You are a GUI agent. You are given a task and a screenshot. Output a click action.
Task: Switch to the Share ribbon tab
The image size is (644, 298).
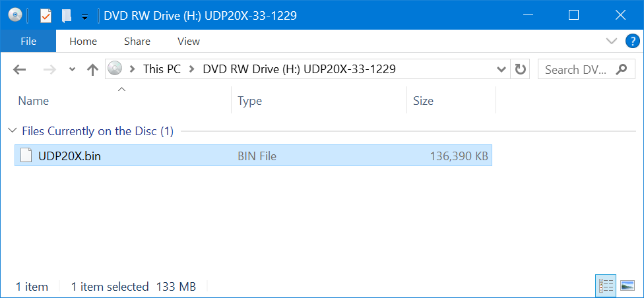[x=137, y=41]
